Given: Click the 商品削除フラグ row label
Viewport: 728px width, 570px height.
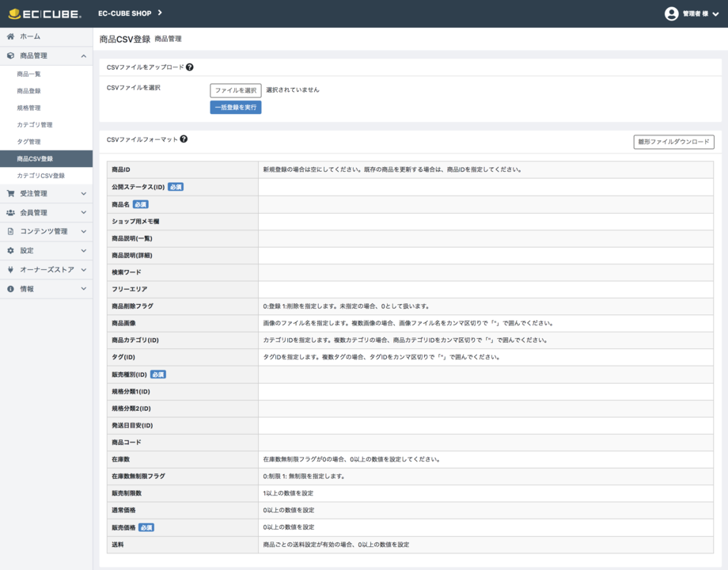Looking at the screenshot, I should tap(132, 306).
